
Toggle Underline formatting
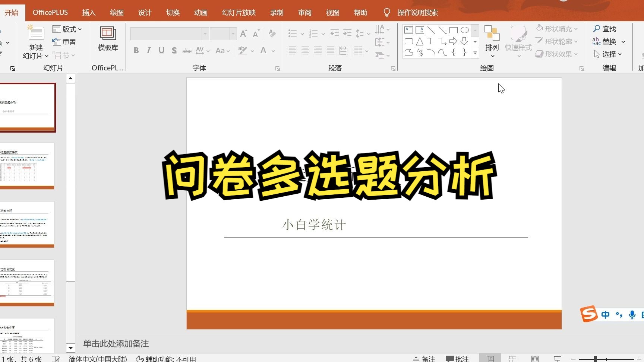coord(161,51)
